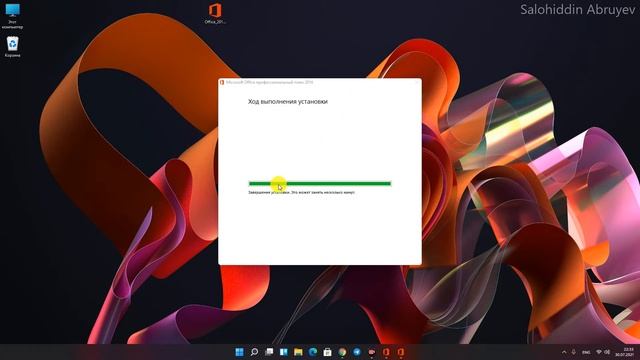Open Microsoft Store from taskbar

point(327,352)
